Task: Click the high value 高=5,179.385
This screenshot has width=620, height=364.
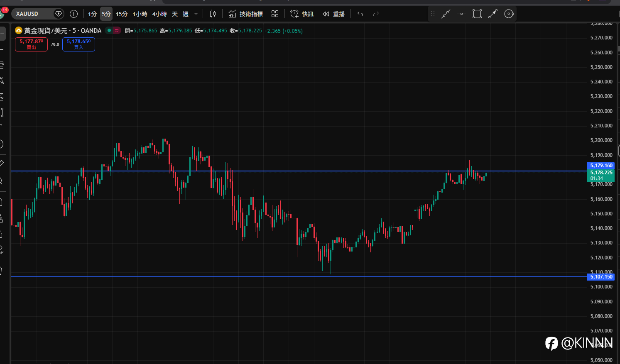Action: [176, 31]
